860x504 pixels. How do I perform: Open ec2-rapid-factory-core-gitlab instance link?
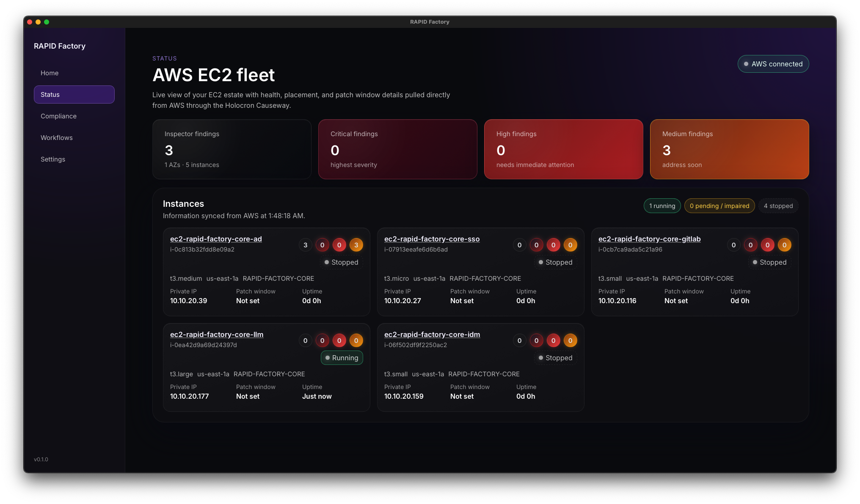[649, 239]
